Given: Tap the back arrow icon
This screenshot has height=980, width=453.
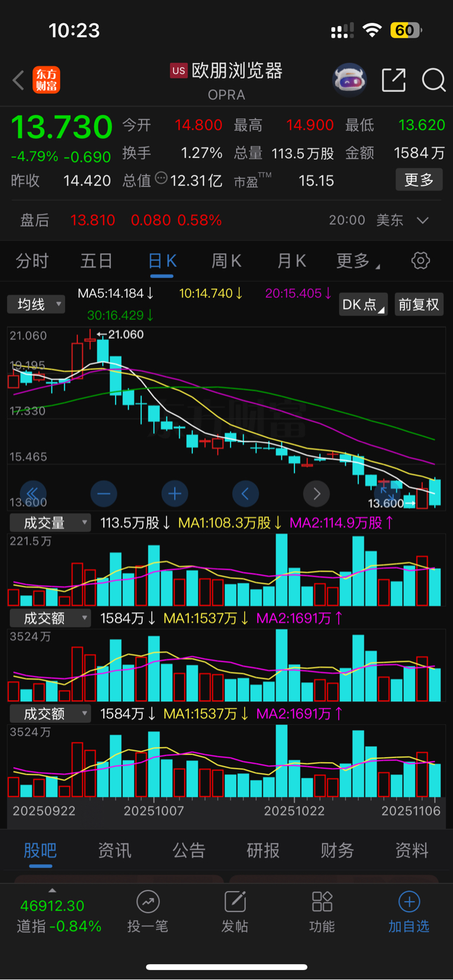Looking at the screenshot, I should (19, 80).
